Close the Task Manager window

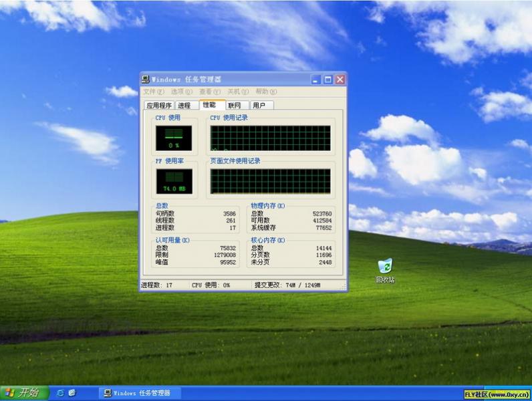340,80
